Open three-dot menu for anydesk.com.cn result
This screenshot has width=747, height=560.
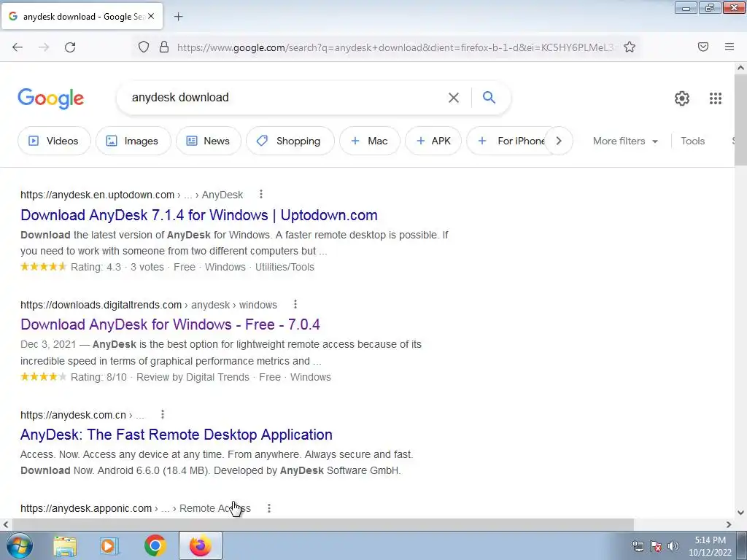point(163,414)
